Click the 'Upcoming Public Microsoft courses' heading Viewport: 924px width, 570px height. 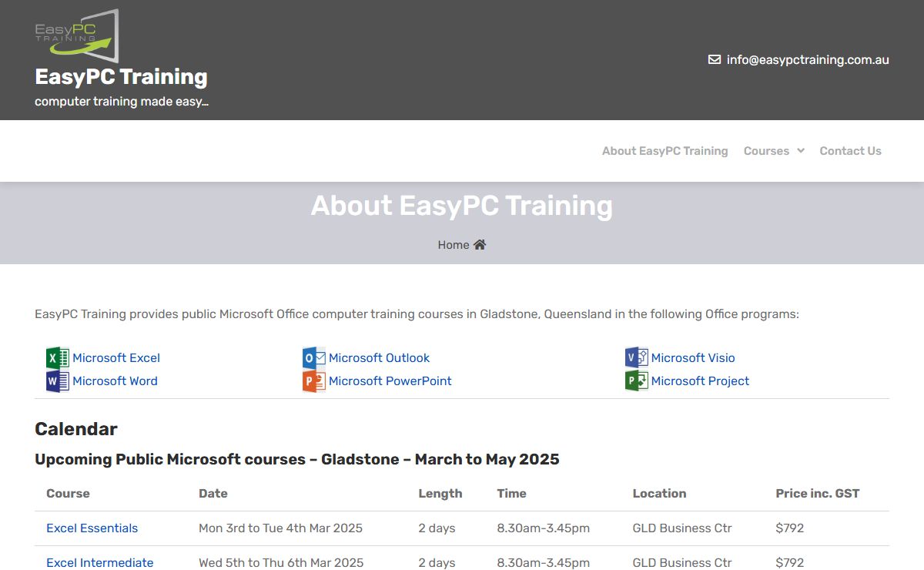pos(297,459)
